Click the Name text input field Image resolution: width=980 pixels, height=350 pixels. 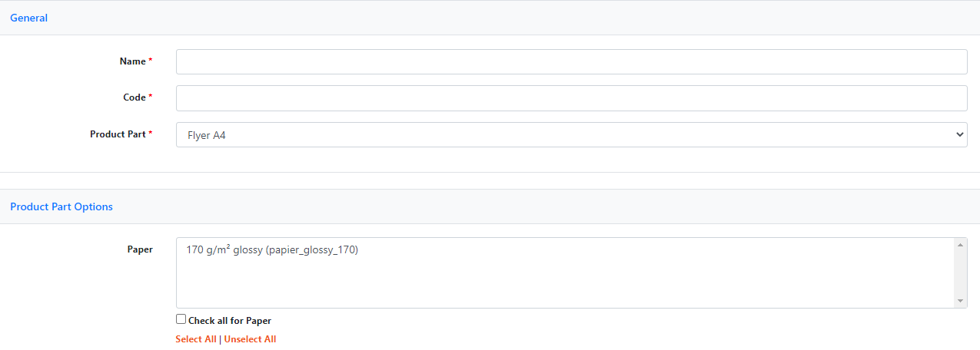click(x=571, y=62)
